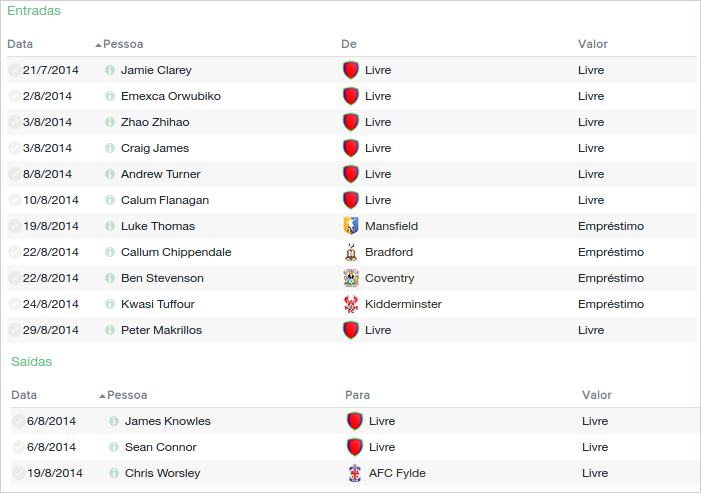This screenshot has width=701, height=493.
Task: Click info icon beside Jamie Clarey
Action: [110, 70]
